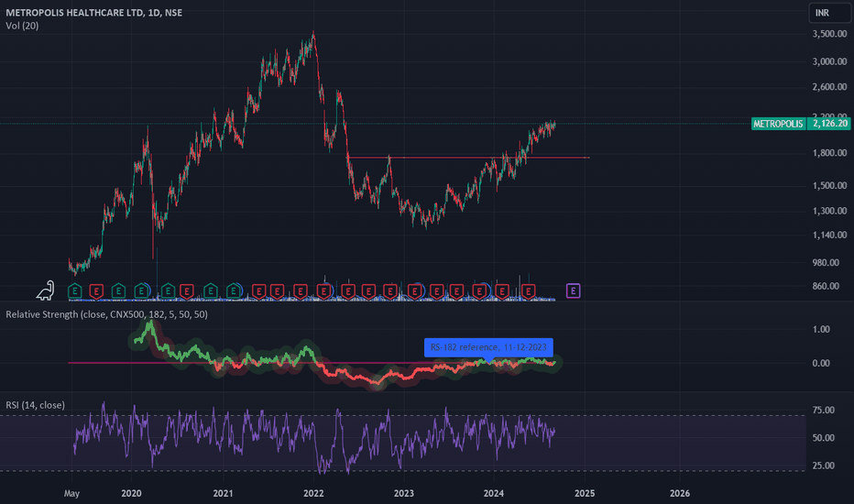Click the 2025 label on time axis

[x=585, y=493]
